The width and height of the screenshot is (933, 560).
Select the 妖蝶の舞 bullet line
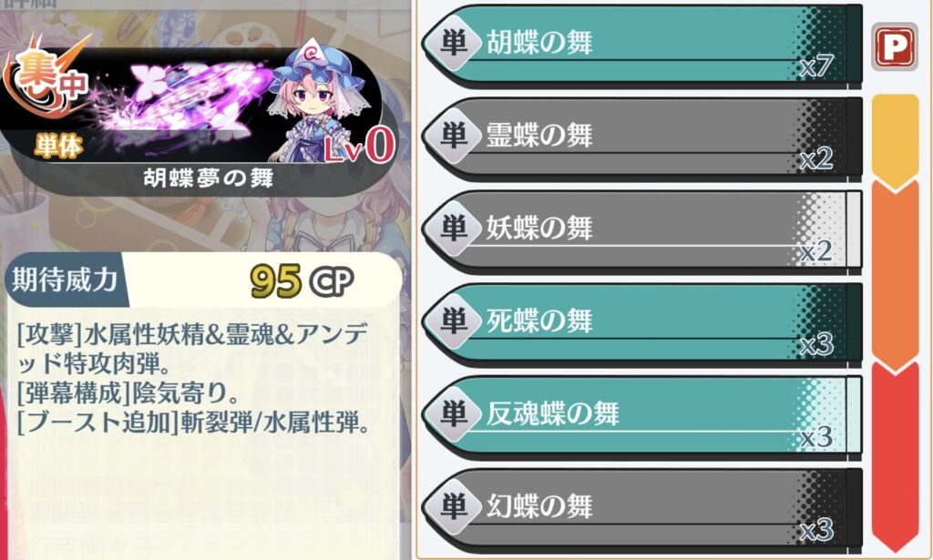(642, 230)
